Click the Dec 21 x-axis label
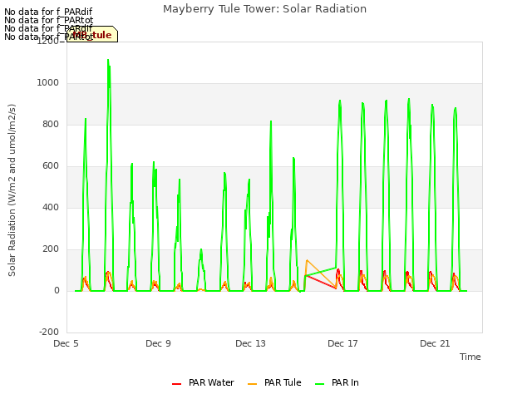Screen dimensions: 532x399 [x=435, y=343]
